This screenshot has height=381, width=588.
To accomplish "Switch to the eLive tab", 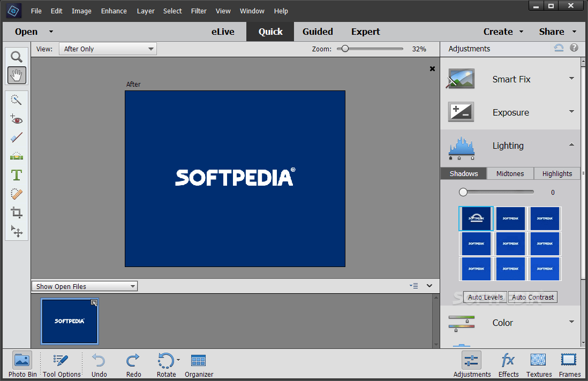I will 223,32.
